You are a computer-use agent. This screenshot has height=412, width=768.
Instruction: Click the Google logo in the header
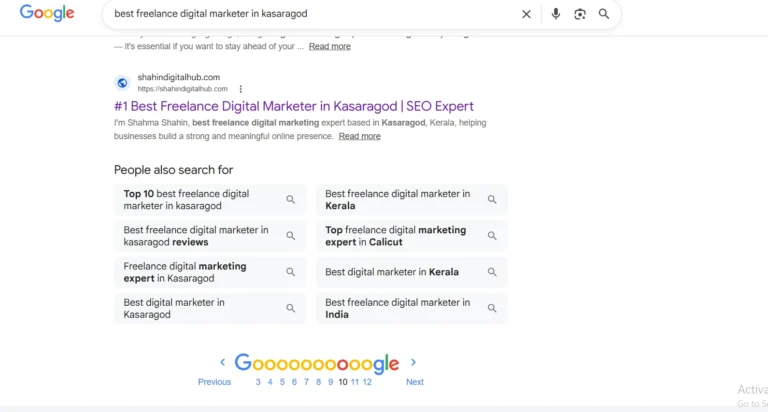point(47,13)
